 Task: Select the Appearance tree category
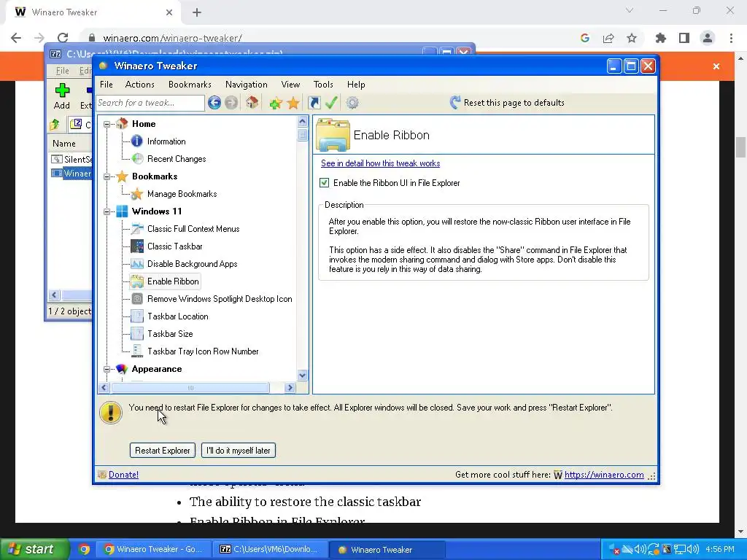157,369
